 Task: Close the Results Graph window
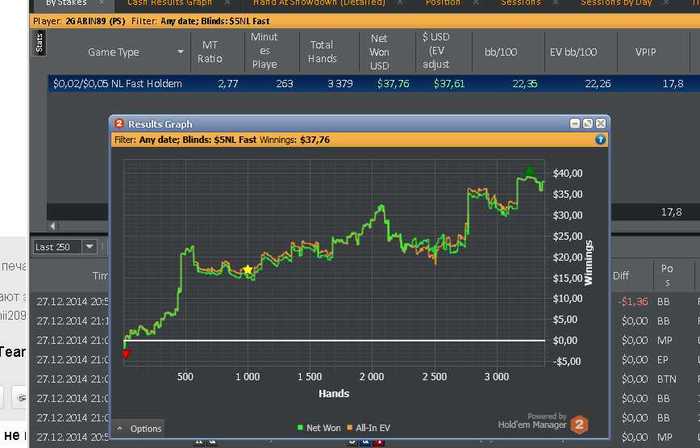601,124
